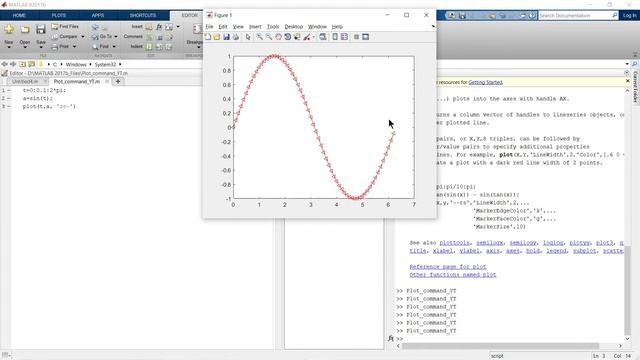
Task: Switch to the SHORTCUTS ribbon tab
Action: pos(143,16)
